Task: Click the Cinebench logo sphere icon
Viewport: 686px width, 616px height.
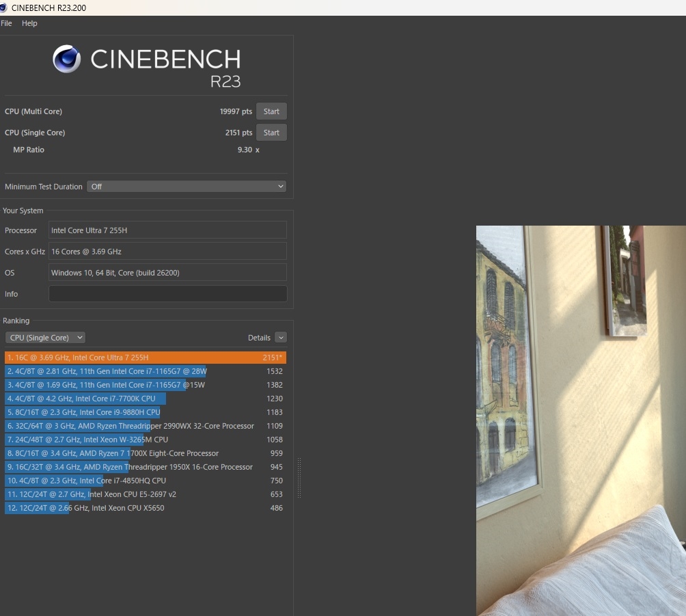Action: (66, 59)
